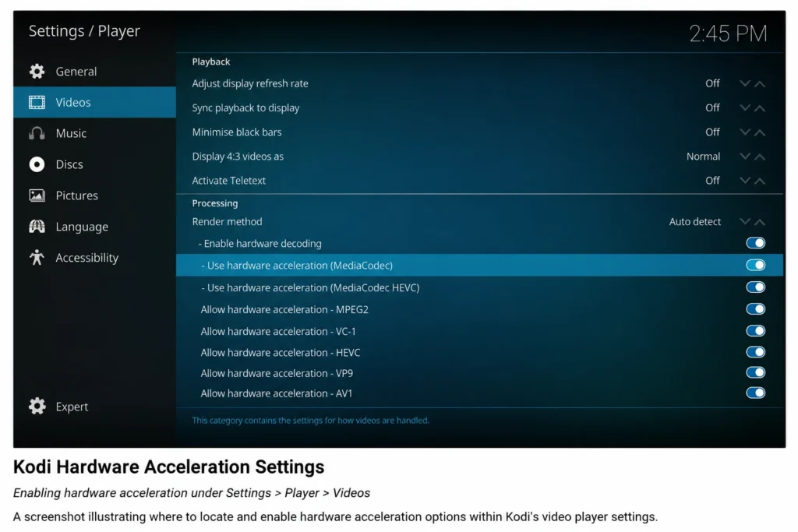Disable hardware acceleration for VC-1
798x532 pixels.
click(756, 331)
